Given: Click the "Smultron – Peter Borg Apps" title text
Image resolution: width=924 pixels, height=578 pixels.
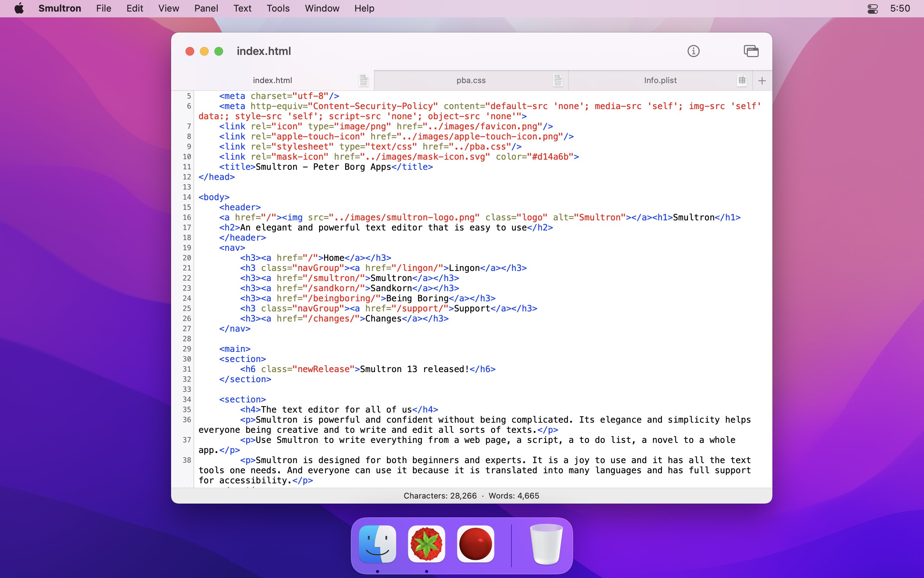Looking at the screenshot, I should tap(323, 167).
